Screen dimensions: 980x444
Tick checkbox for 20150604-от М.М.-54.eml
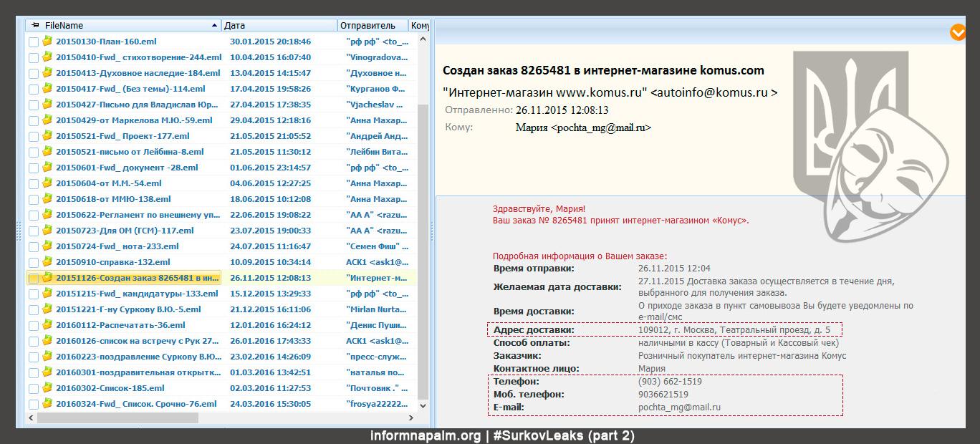34,184
